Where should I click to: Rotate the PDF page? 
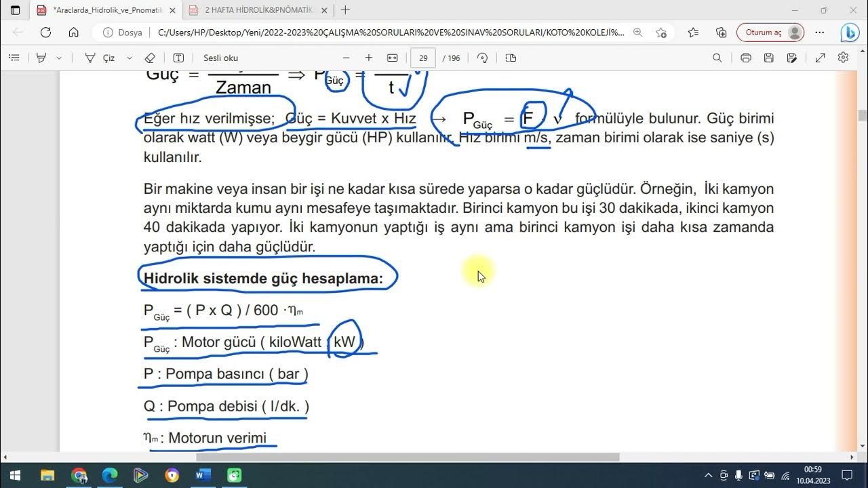(483, 58)
